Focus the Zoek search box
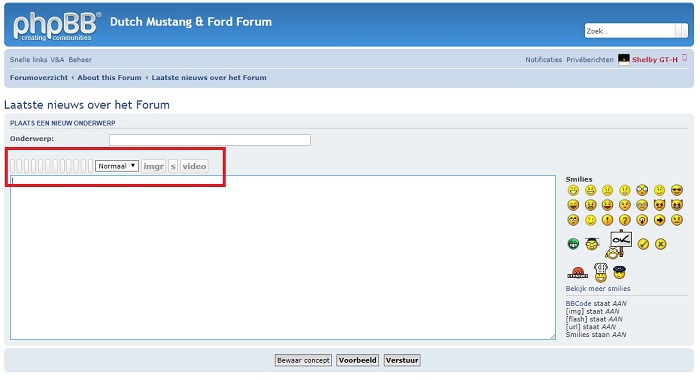Image resolution: width=700 pixels, height=380 pixels. [x=629, y=31]
